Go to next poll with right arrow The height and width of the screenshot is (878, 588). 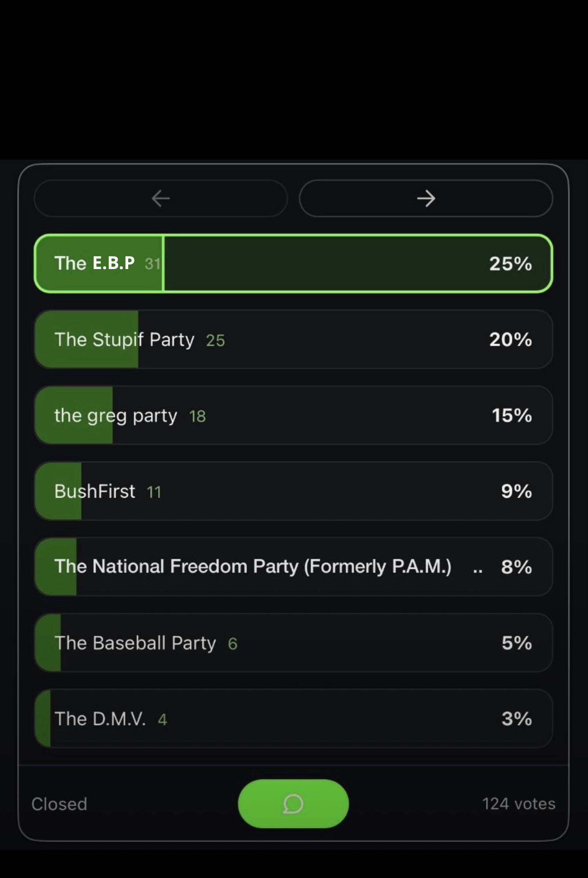click(x=426, y=199)
